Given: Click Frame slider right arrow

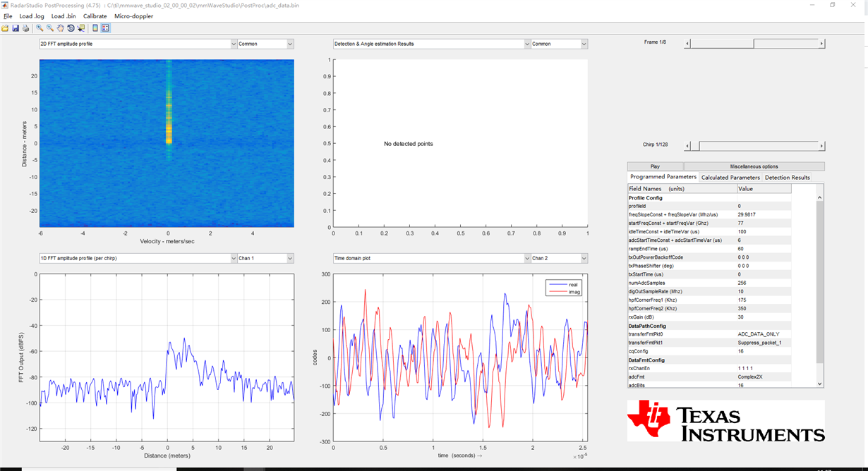Looking at the screenshot, I should tap(821, 44).
